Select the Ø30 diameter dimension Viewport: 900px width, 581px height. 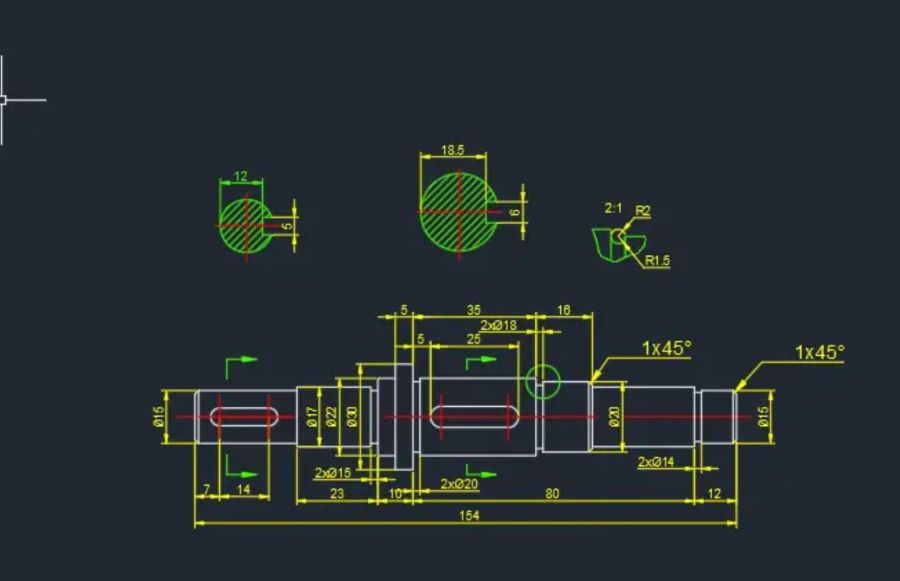352,417
